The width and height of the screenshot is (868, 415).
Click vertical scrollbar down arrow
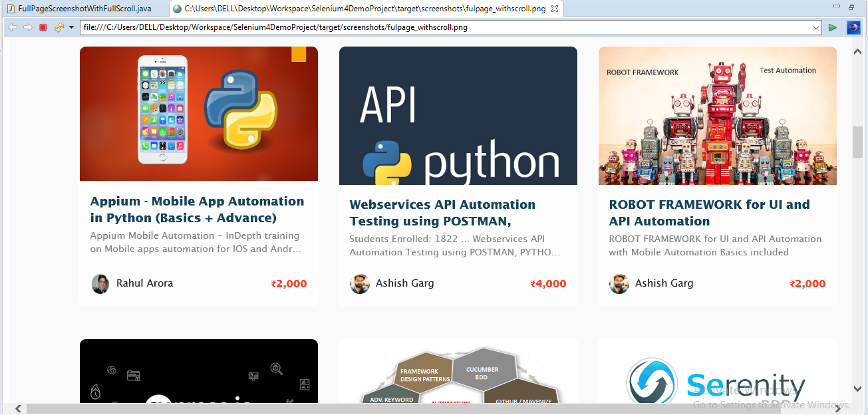click(x=858, y=388)
